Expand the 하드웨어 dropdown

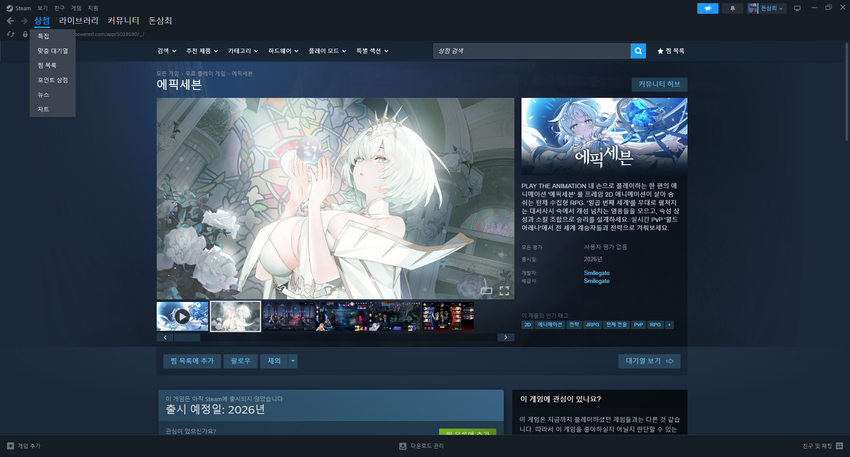[x=283, y=51]
